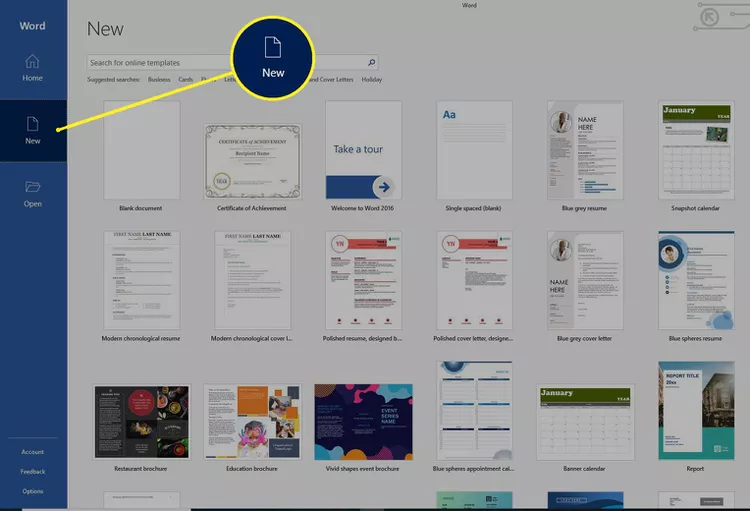Click the Holiday suggested search

[372, 79]
